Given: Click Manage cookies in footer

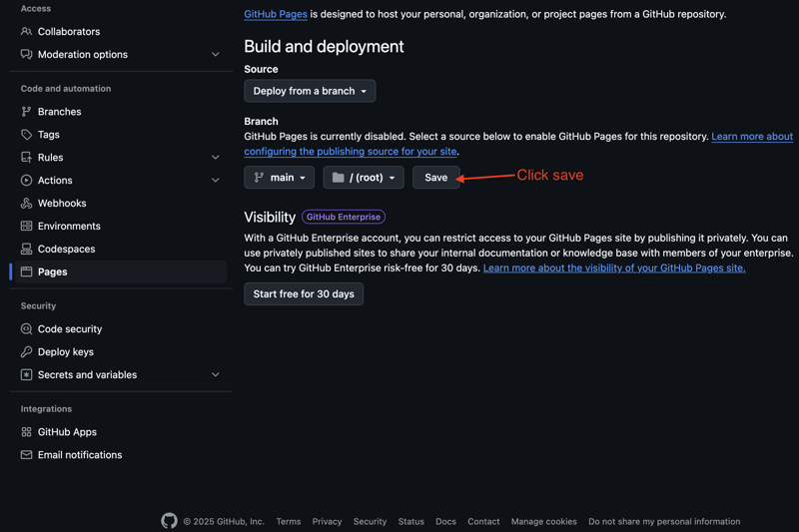Looking at the screenshot, I should pyautogui.click(x=543, y=521).
